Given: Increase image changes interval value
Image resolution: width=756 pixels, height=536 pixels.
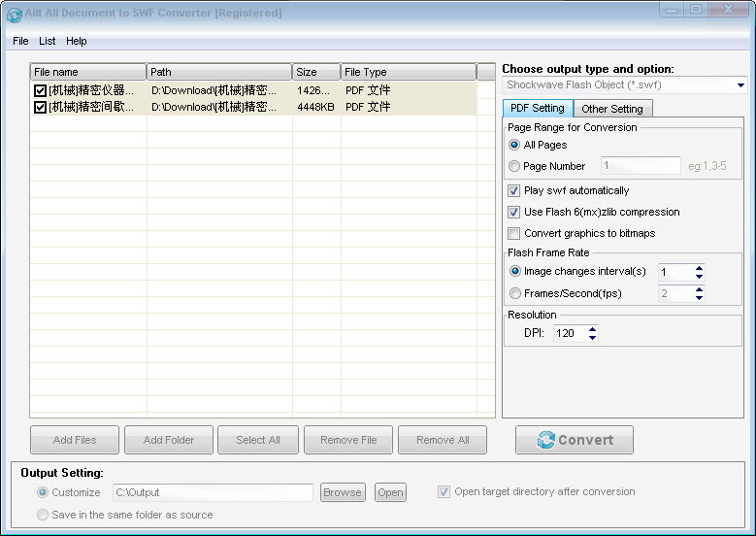Looking at the screenshot, I should pos(699,268).
